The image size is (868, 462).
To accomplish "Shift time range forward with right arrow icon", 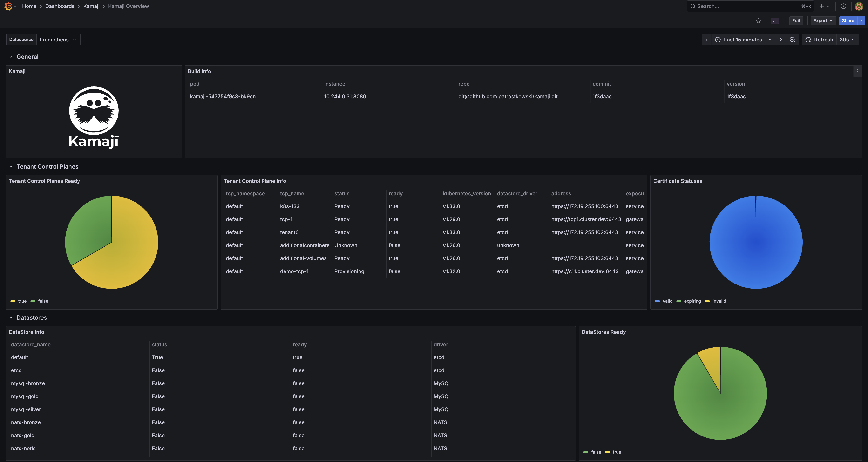I will 781,40.
